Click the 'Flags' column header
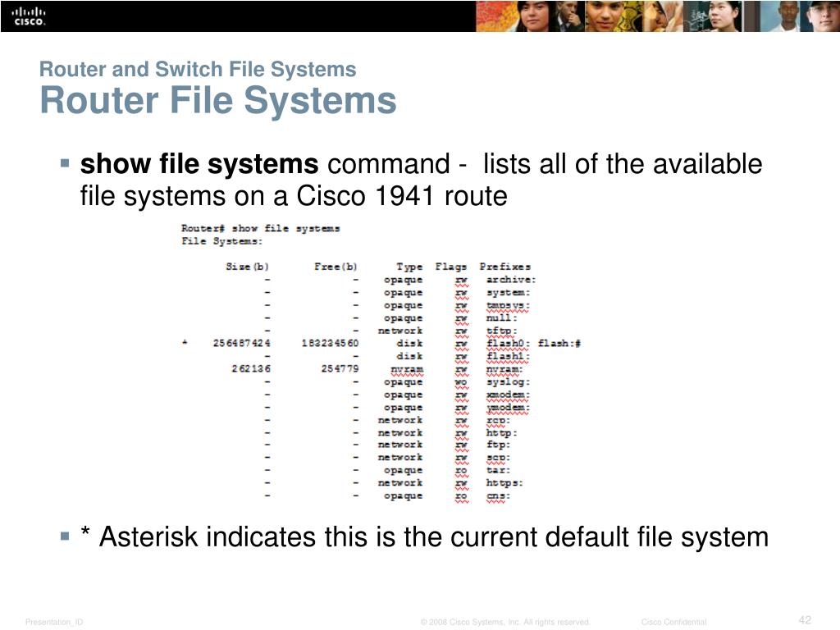Image resolution: width=840 pixels, height=630 pixels. 450,267
